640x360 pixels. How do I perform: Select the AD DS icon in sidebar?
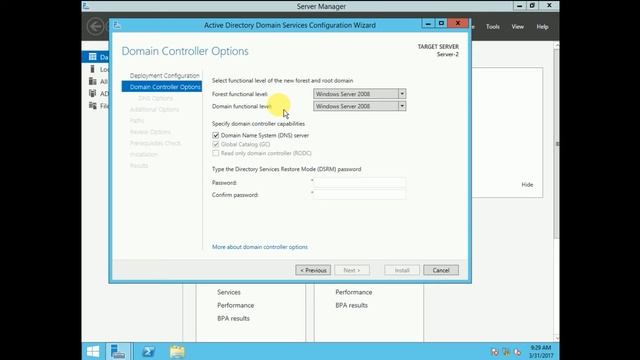(x=93, y=93)
